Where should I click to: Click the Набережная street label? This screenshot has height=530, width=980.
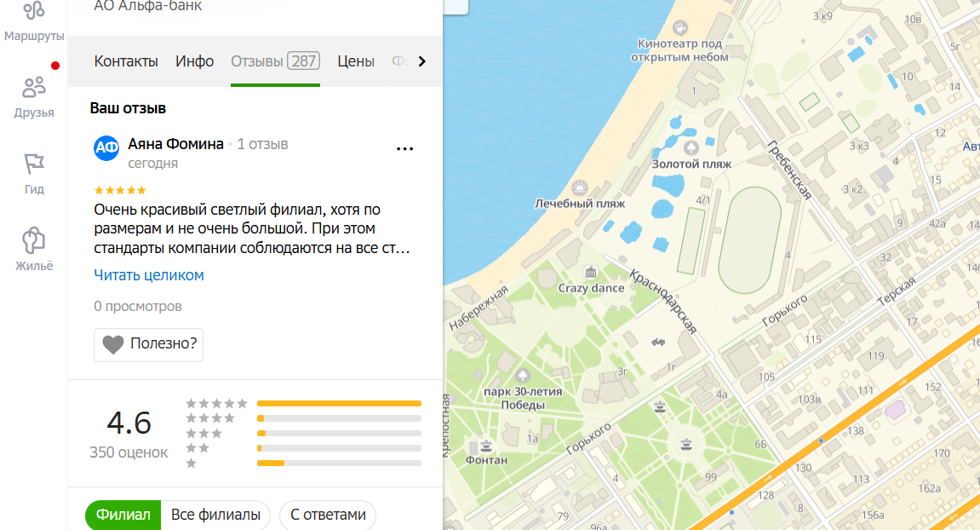coord(479,308)
